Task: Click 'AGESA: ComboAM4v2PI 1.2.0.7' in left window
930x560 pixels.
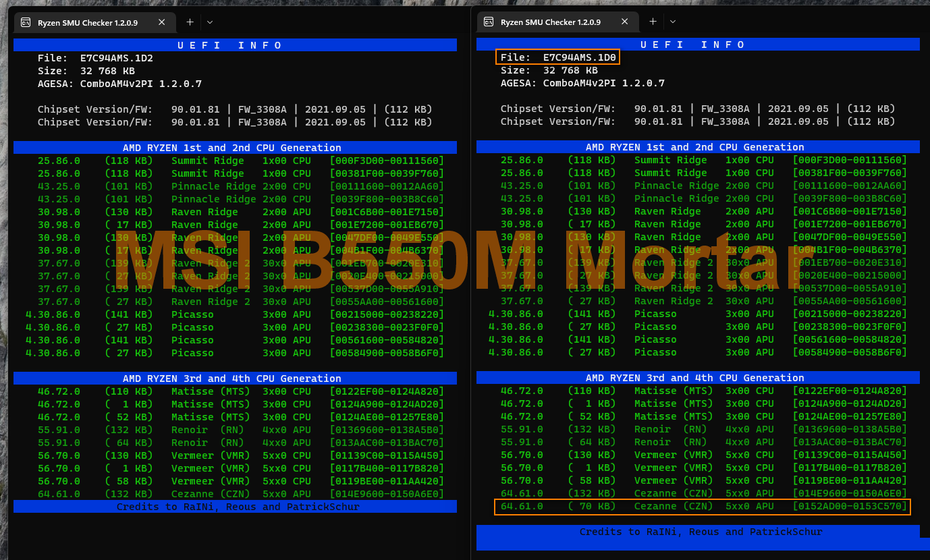Action: (x=120, y=84)
